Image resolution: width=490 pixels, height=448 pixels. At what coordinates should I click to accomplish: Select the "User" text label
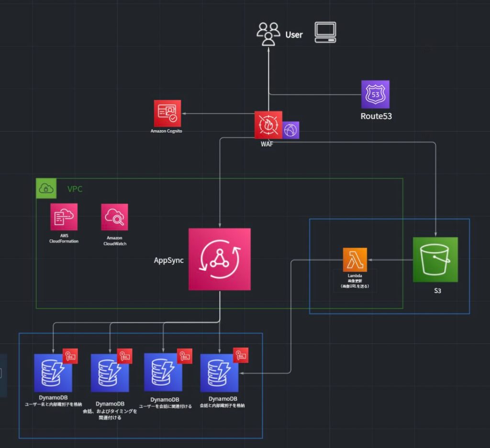[x=294, y=35]
